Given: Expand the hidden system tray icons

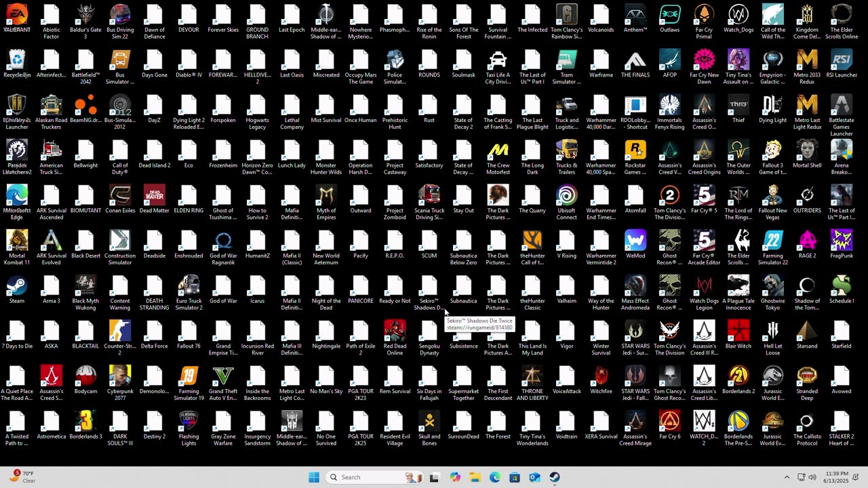Looking at the screenshot, I should click(787, 477).
